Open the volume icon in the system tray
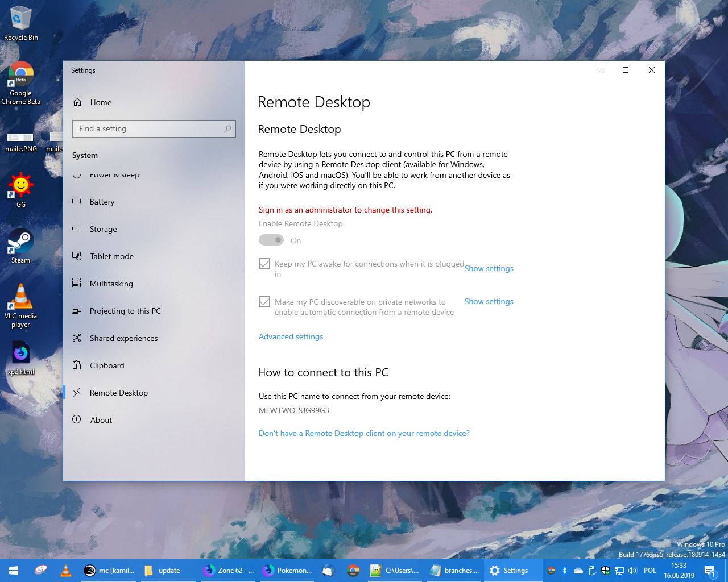The image size is (728, 582). [633, 571]
